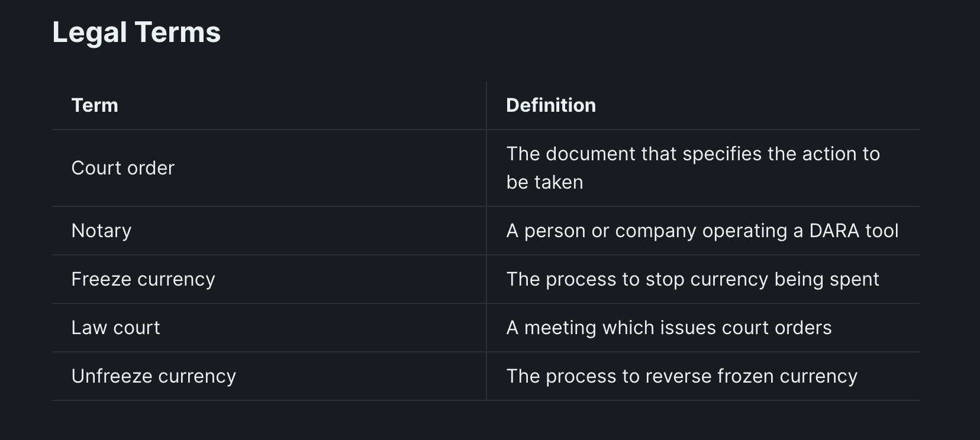Viewport: 980px width, 440px height.
Task: Click 'The process to reverse' definition text
Action: [682, 376]
